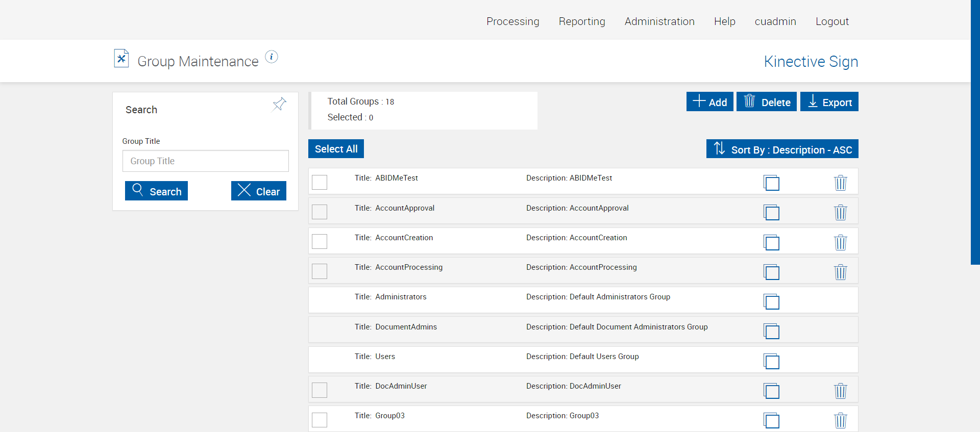
Task: Expand the Processing menu
Action: tap(512, 21)
